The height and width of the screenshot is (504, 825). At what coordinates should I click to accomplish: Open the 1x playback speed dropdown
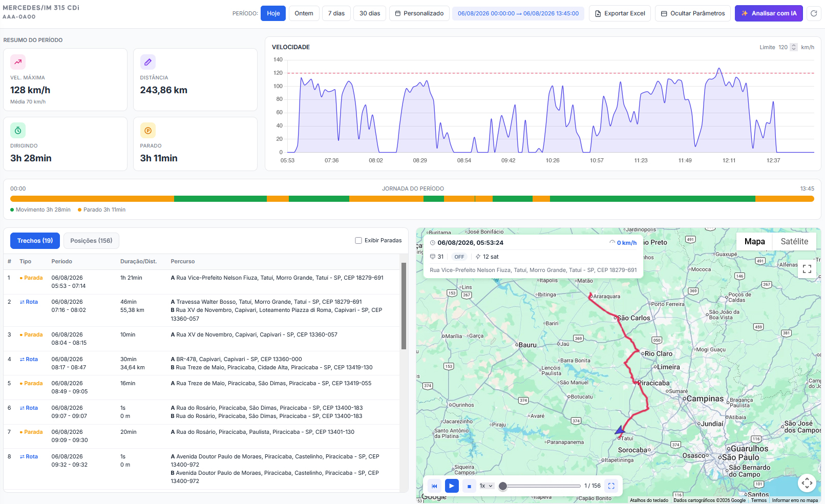pos(486,486)
